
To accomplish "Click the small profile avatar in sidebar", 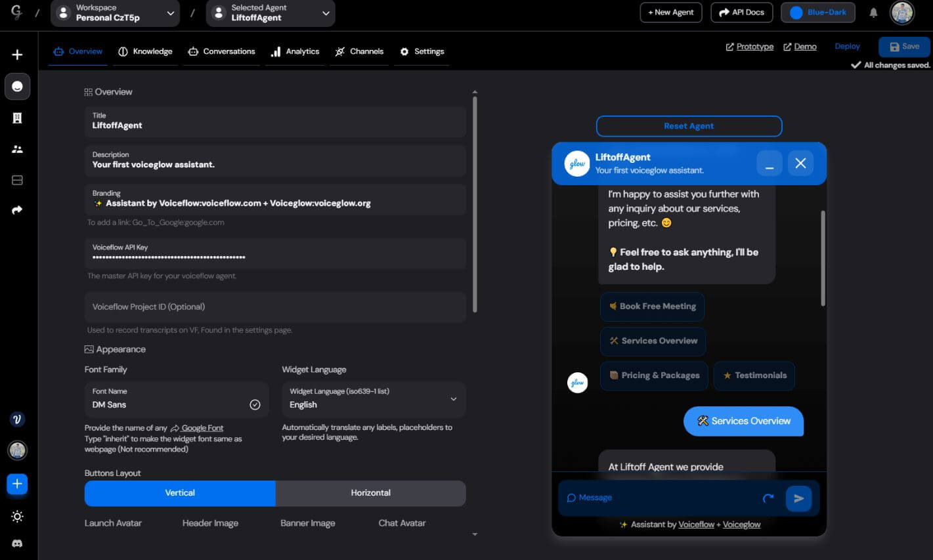I will coord(18,450).
